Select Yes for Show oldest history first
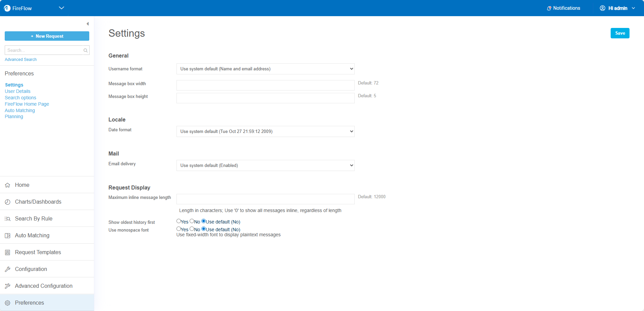Image resolution: width=644 pixels, height=311 pixels. [179, 221]
